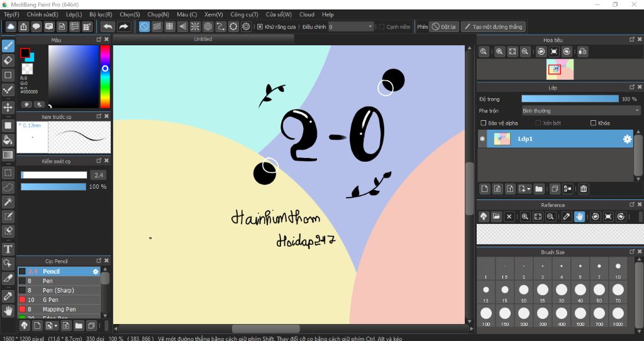
Task: Select the Magic Wand tool
Action: pyautogui.click(x=8, y=202)
